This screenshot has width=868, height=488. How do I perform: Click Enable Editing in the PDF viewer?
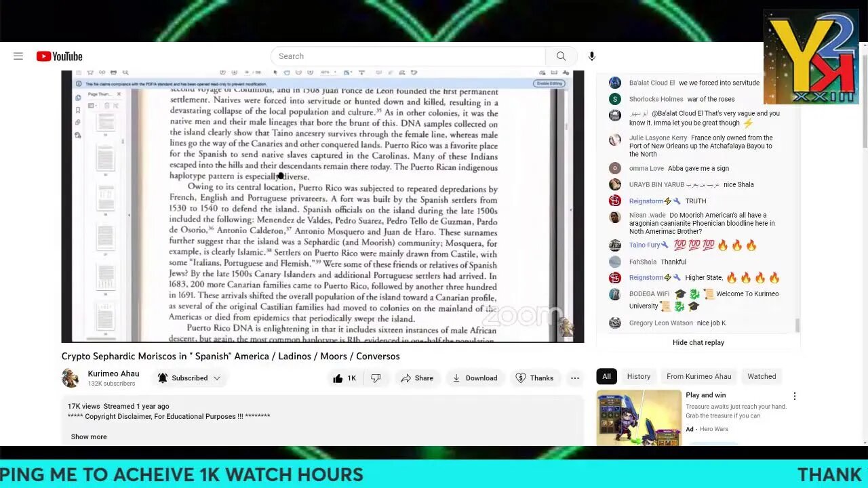tap(549, 83)
